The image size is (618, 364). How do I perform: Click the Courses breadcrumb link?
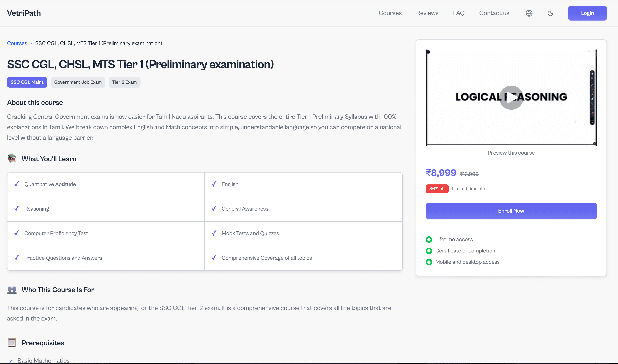17,43
